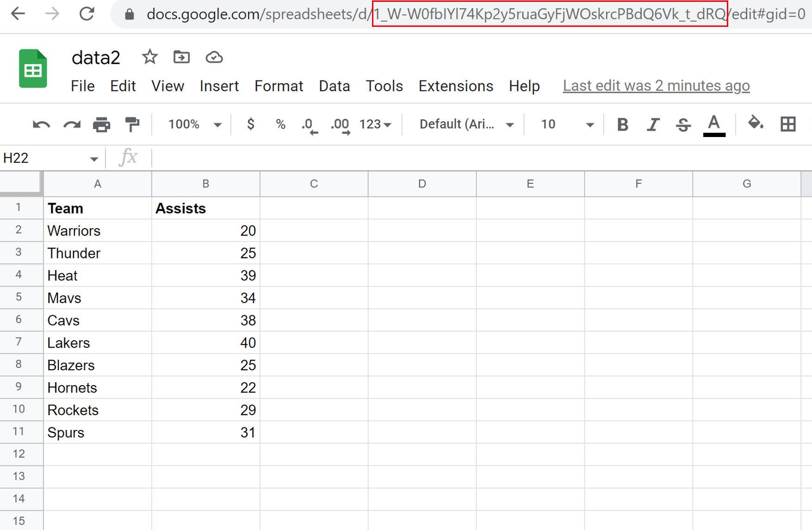Open the Data menu
812x530 pixels.
point(334,86)
